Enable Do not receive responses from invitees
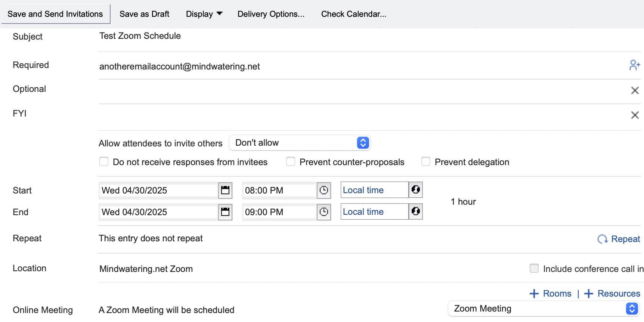The width and height of the screenshot is (644, 322). [104, 162]
